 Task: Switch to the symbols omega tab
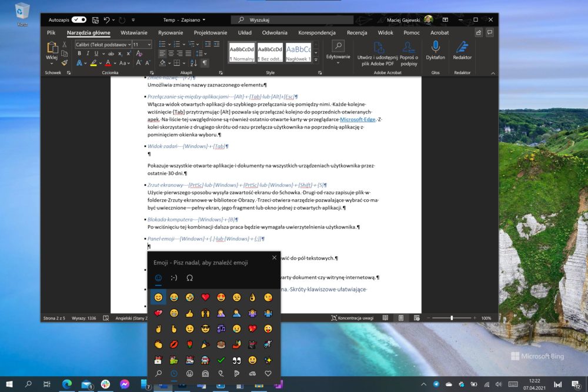[189, 278]
